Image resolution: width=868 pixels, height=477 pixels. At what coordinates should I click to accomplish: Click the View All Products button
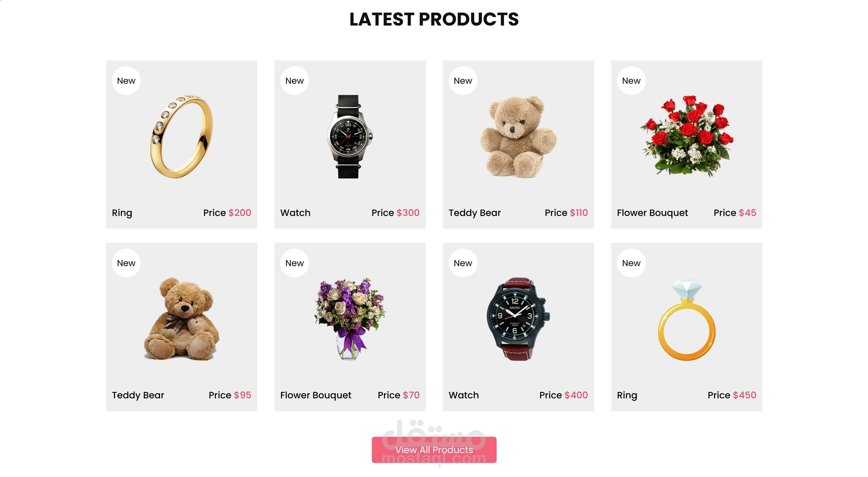(434, 450)
